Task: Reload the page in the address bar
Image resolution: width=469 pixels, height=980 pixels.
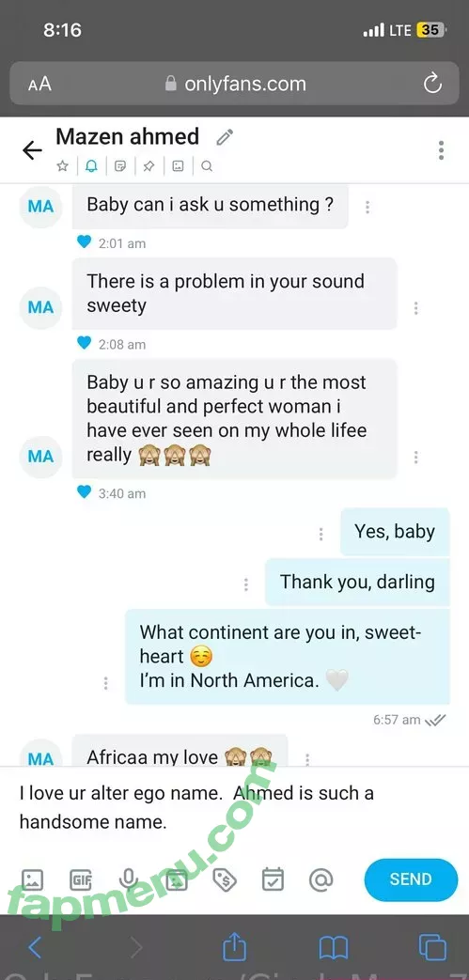Action: 432,83
